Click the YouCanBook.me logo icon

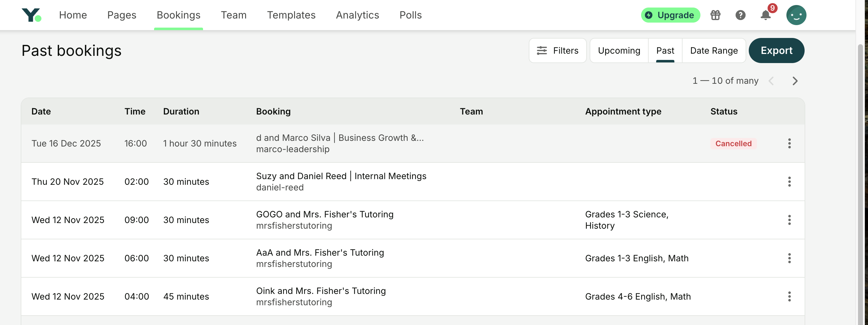[31, 15]
